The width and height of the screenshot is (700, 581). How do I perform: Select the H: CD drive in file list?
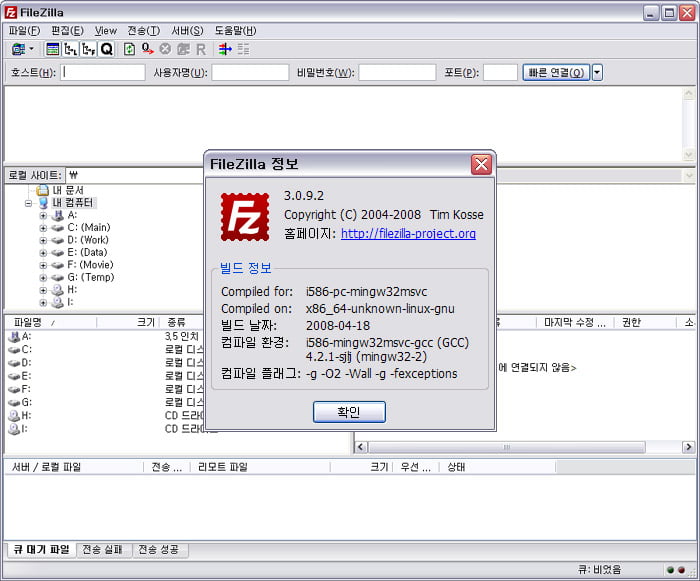tap(14, 415)
